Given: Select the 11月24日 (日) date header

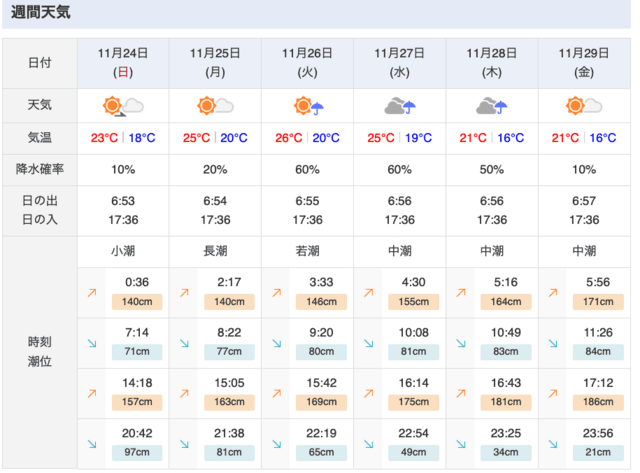Looking at the screenshot, I should tap(123, 62).
